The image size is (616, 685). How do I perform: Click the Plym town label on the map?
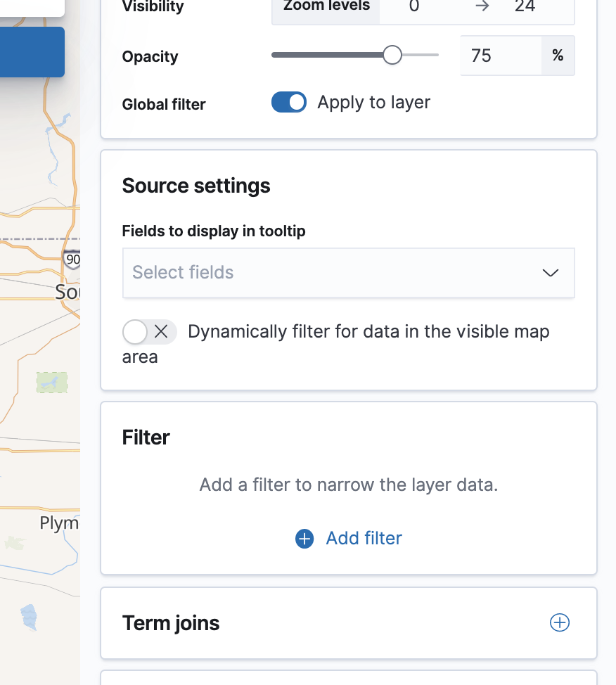(59, 523)
